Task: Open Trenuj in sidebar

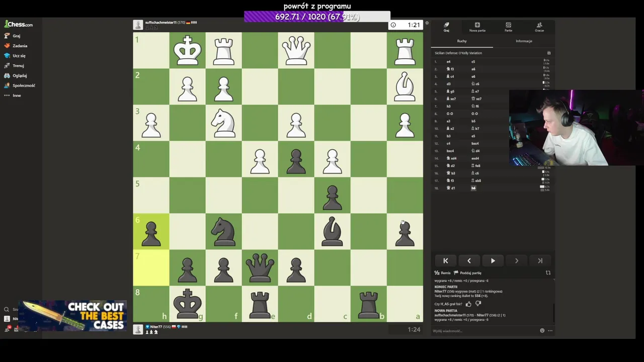Action: 14,65
